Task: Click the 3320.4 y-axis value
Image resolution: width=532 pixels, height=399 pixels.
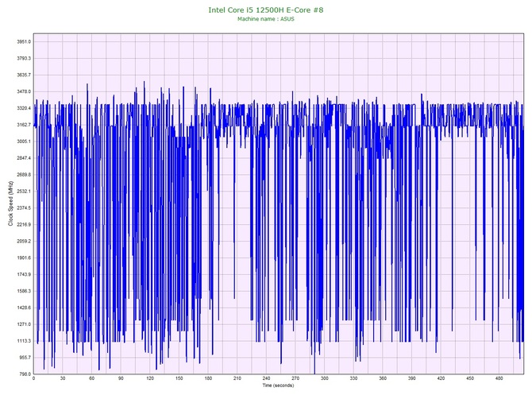Action: coord(24,108)
